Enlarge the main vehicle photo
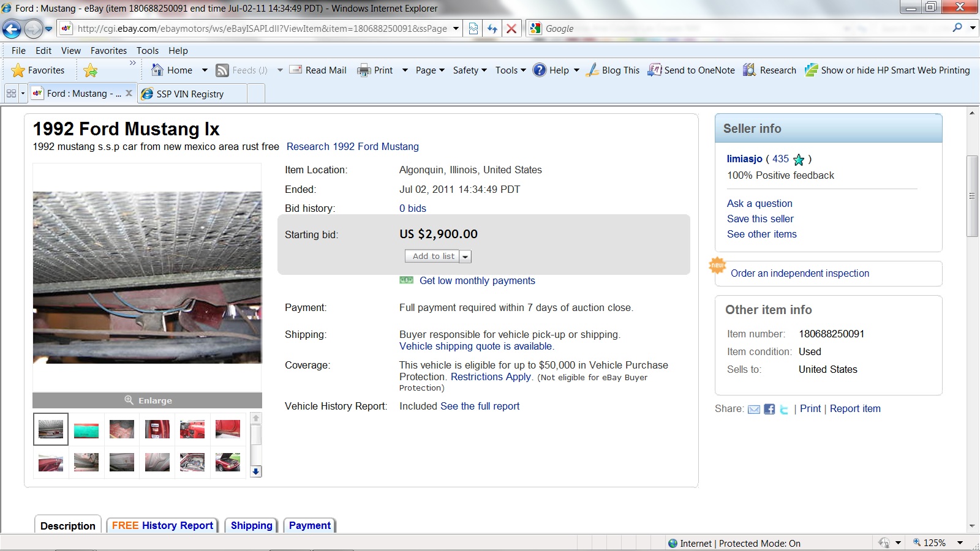Screen dimensions: 980x551 click(x=147, y=400)
